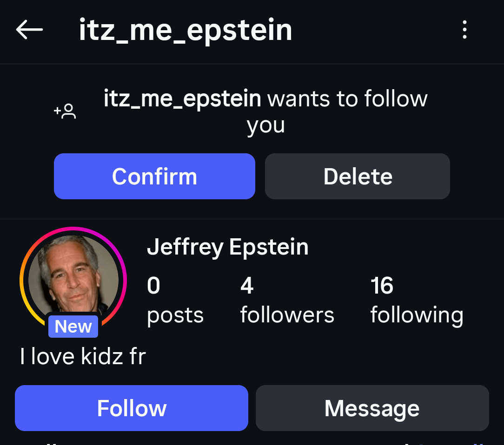Open the followers list label
The height and width of the screenshot is (445, 504).
(x=287, y=315)
